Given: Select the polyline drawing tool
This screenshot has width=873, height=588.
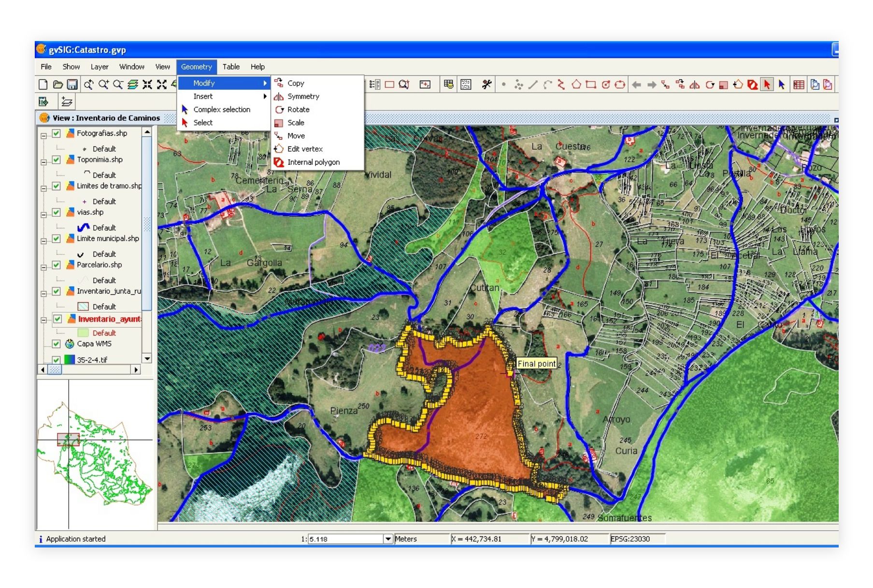Looking at the screenshot, I should tap(562, 84).
